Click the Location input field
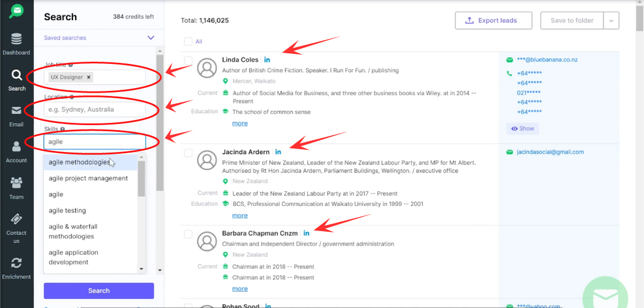Screen dimensions: 644x308 [94, 109]
